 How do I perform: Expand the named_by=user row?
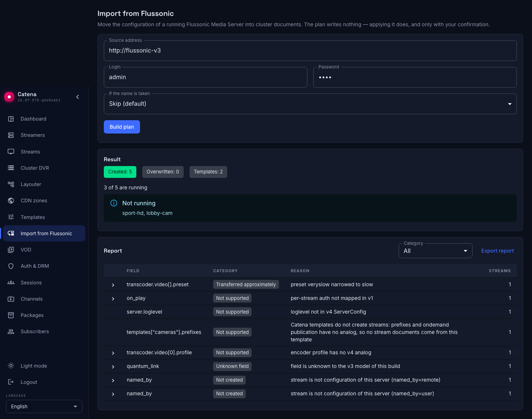pyautogui.click(x=113, y=394)
